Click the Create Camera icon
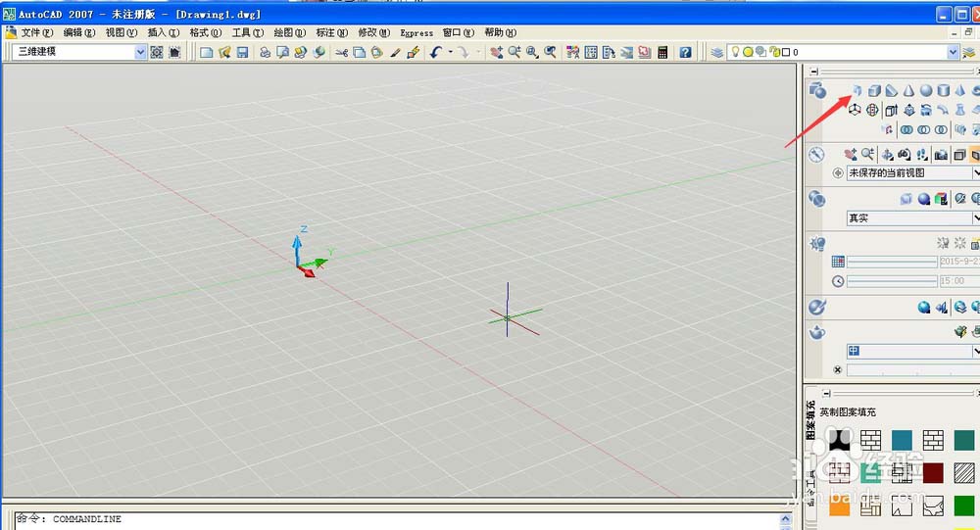Image resolution: width=980 pixels, height=530 pixels. 941,154
